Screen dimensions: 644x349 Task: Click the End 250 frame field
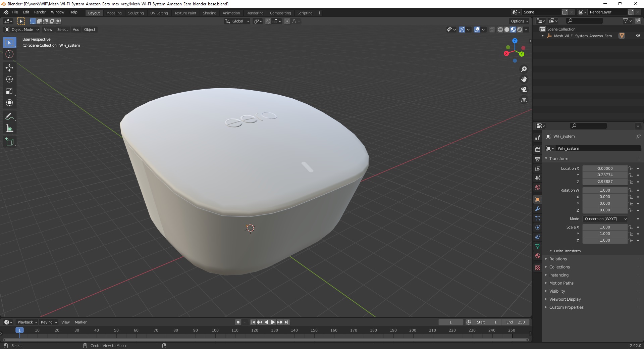(516, 322)
